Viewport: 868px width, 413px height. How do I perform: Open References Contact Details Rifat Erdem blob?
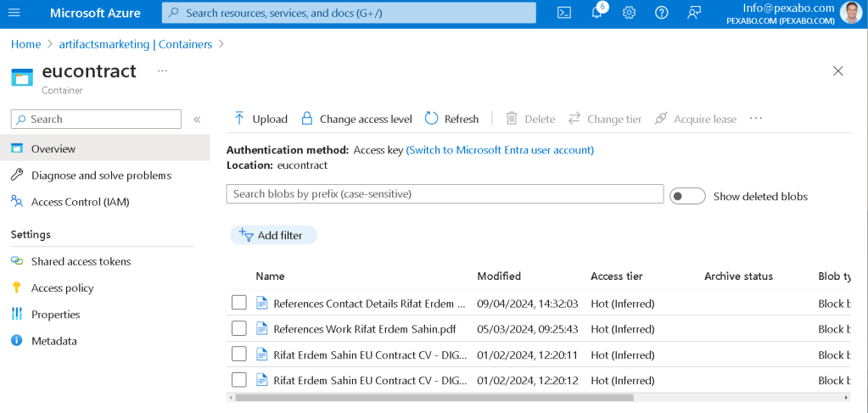(370, 304)
